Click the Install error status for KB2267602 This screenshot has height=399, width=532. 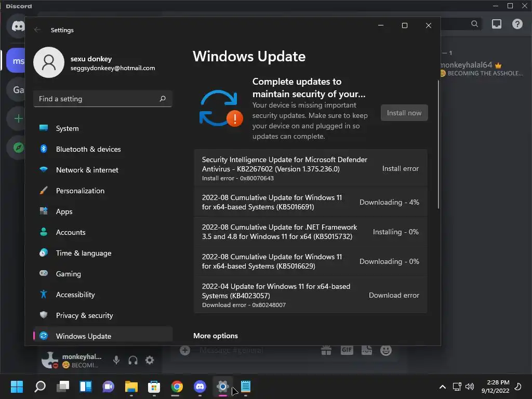[x=401, y=168]
